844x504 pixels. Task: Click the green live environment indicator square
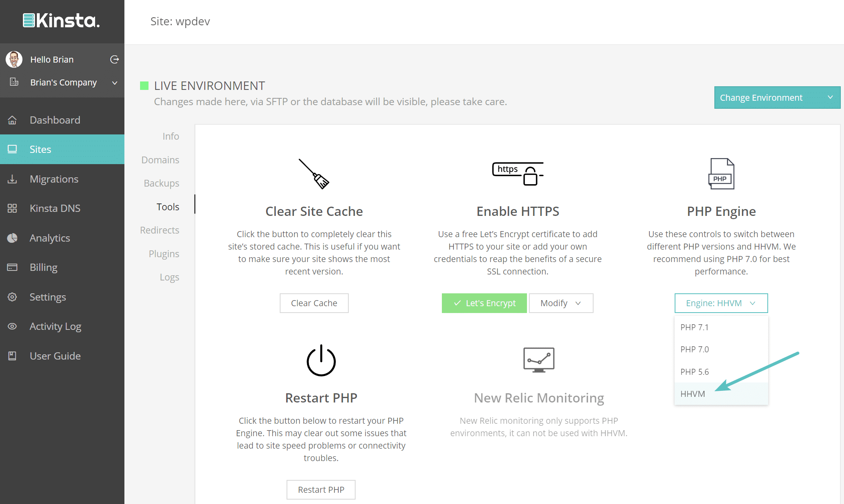point(144,85)
